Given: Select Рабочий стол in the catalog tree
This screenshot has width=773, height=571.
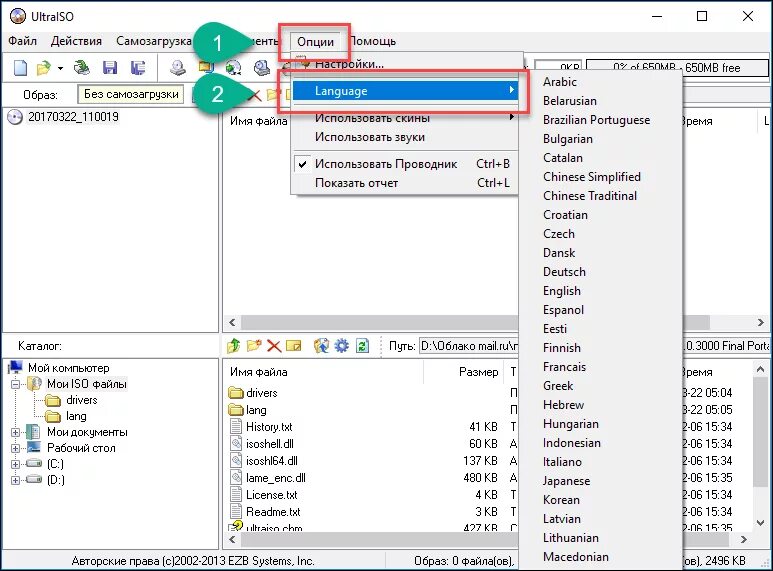Looking at the screenshot, I should coord(81,448).
